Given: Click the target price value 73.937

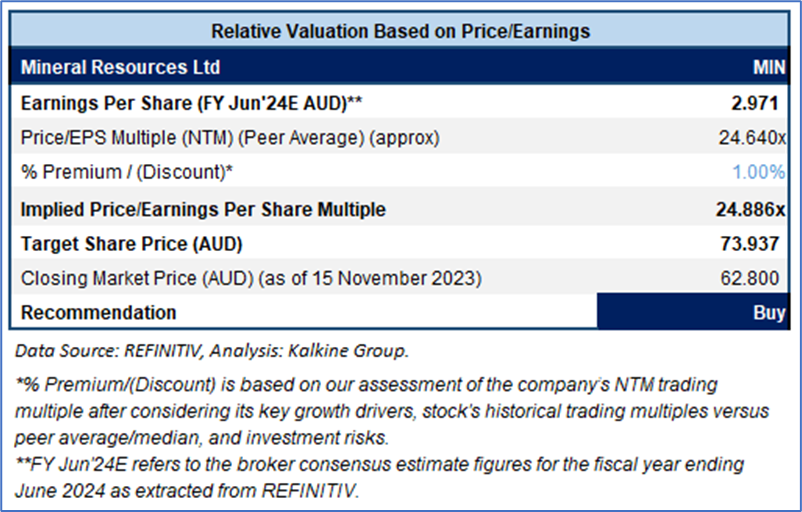Looking at the screenshot, I should (x=761, y=244).
